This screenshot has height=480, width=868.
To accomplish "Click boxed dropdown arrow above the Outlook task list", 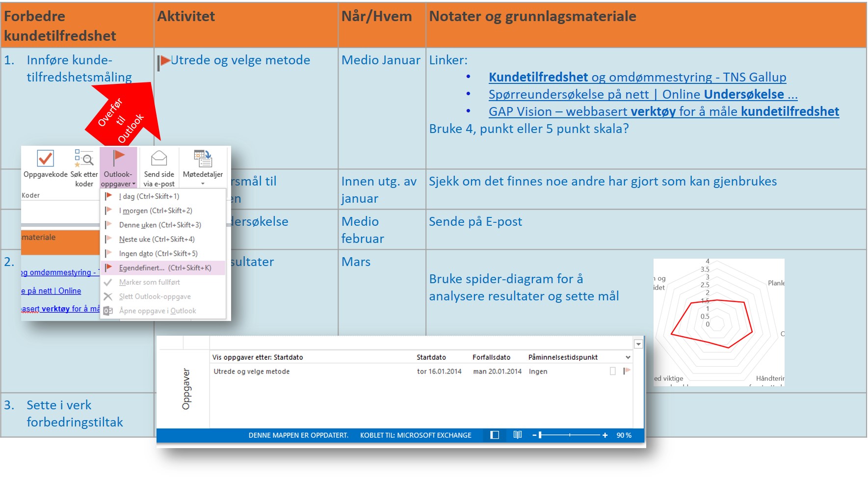I will tap(638, 344).
